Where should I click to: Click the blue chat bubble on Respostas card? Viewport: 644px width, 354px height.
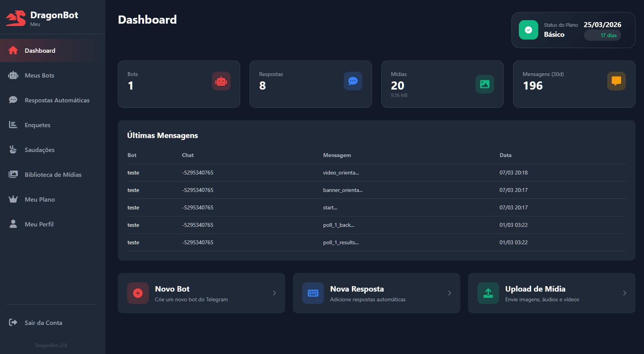[x=353, y=81]
